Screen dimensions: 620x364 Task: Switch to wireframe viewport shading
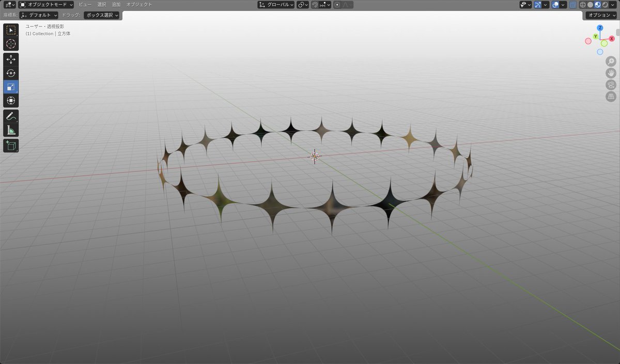coord(583,5)
